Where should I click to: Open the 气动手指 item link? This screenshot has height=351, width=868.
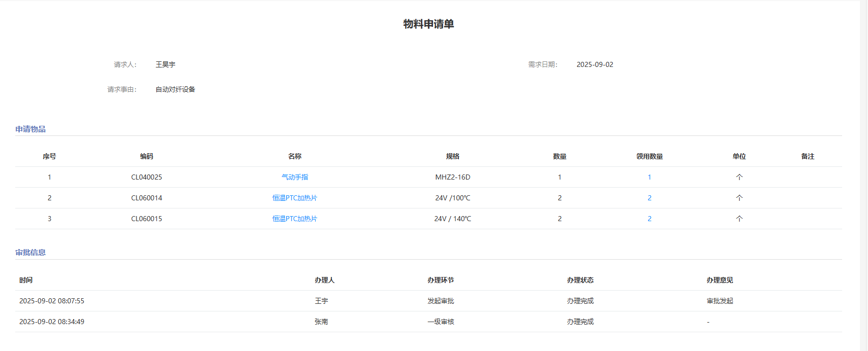point(294,177)
